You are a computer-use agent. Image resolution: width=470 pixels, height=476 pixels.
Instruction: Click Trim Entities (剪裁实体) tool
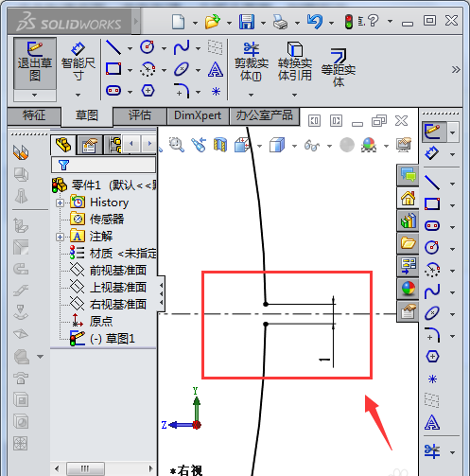coord(252,62)
